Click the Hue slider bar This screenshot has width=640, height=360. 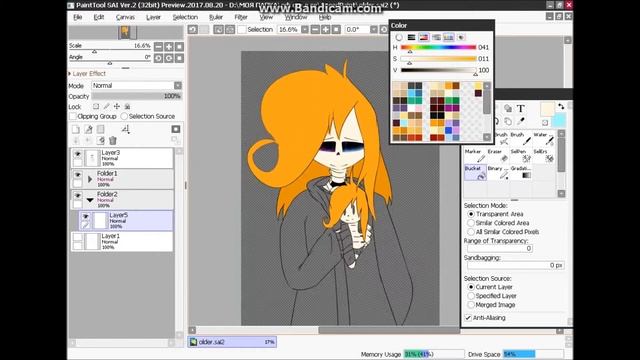(x=438, y=47)
